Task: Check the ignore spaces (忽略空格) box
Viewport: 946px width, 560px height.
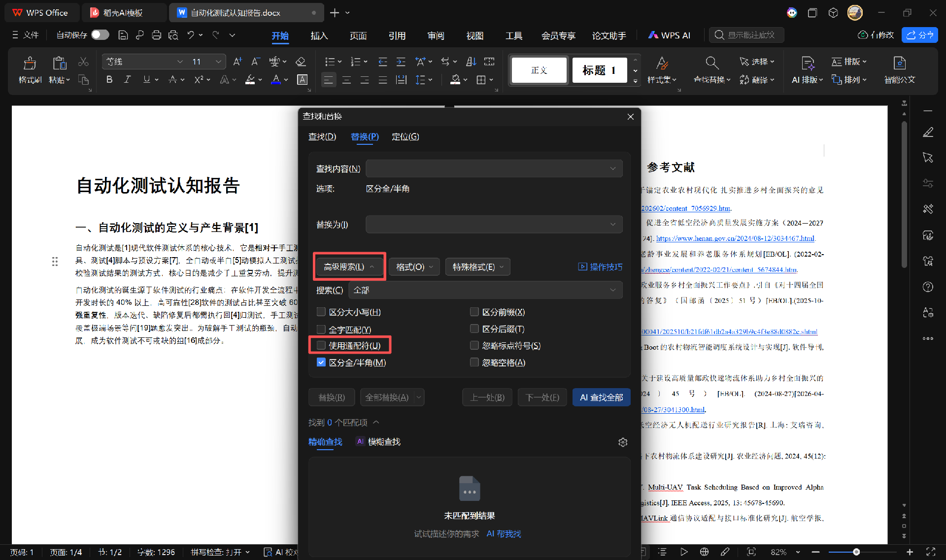Action: click(474, 362)
